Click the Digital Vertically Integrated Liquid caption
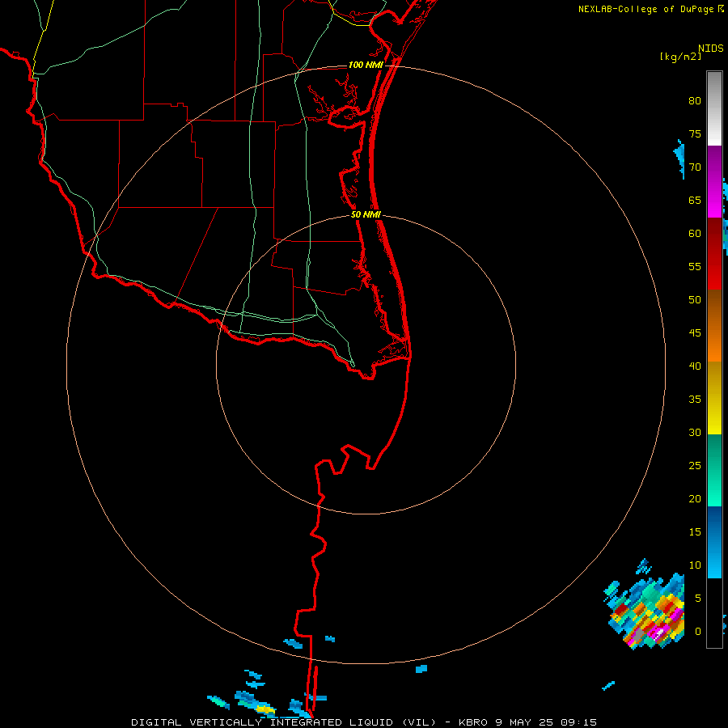 [363, 722]
